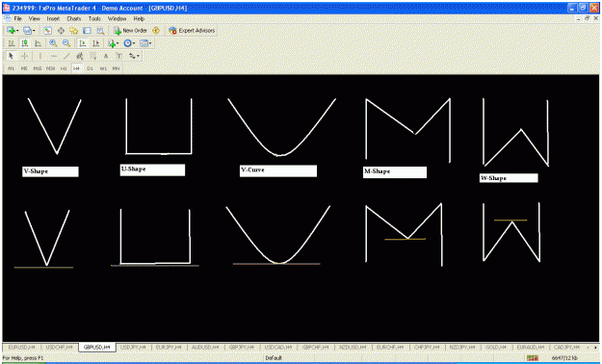Viewport: 602px width, 364px height.
Task: Switch to the GOLD,H4 chart tab
Action: 496,347
